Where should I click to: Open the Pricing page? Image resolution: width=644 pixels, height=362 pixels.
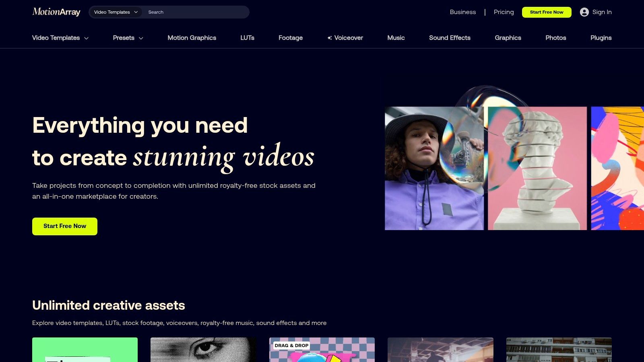point(504,12)
